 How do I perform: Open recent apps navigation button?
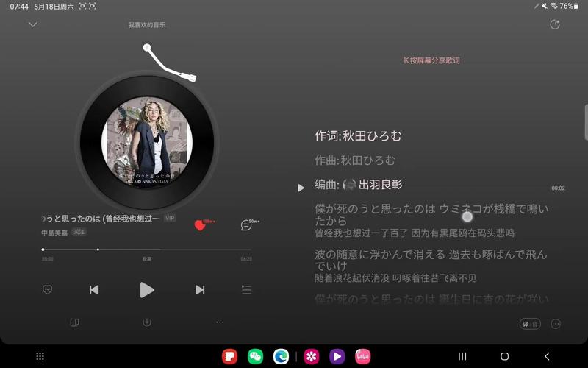point(463,356)
